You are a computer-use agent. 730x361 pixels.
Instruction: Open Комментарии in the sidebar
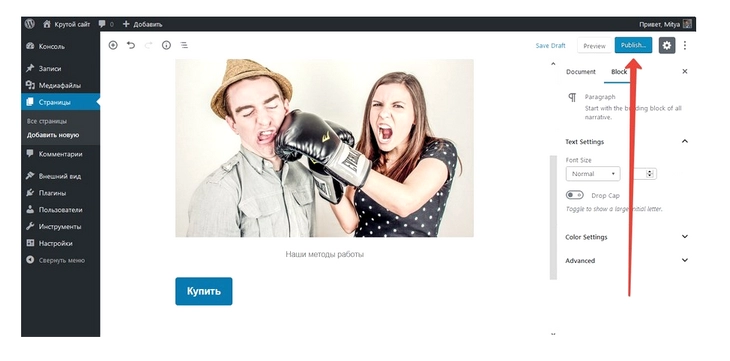pyautogui.click(x=61, y=154)
